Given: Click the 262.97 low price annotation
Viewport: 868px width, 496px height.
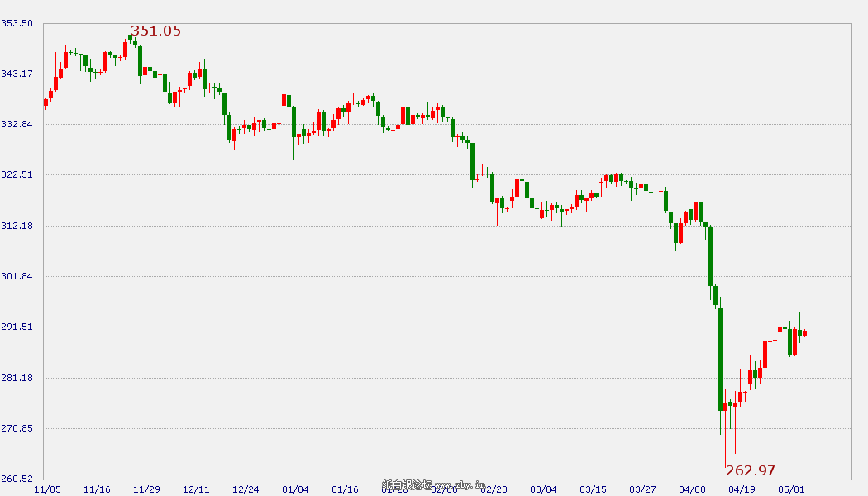Looking at the screenshot, I should [751, 470].
